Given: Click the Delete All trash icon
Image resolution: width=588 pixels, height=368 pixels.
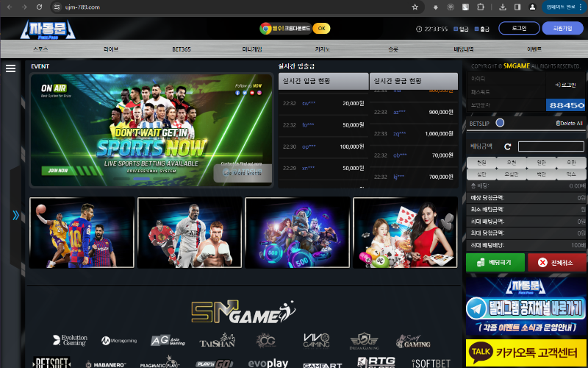Looking at the screenshot, I should (559, 123).
